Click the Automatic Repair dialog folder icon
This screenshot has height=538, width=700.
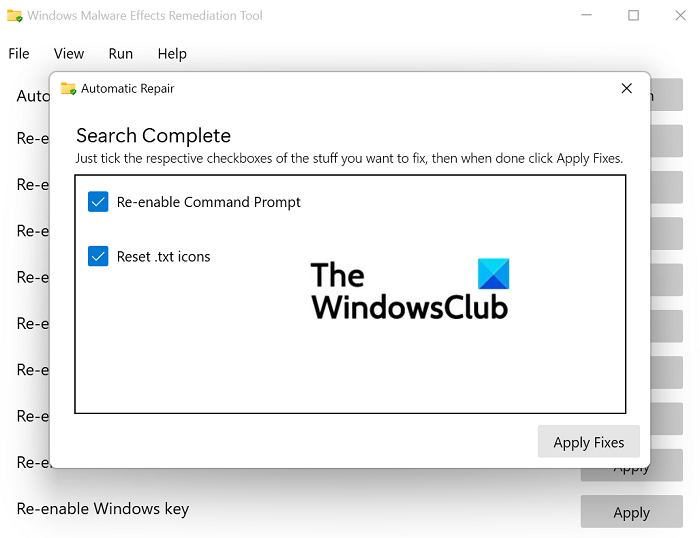coord(68,88)
